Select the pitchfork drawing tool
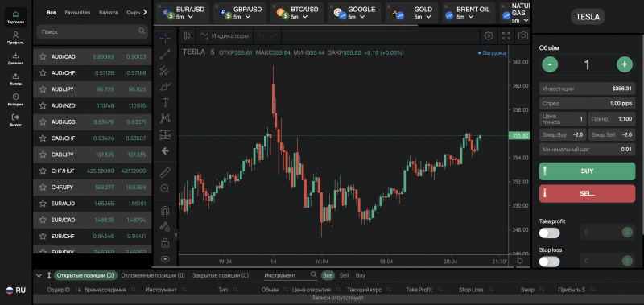Screen dimensions: 644x305 click(165, 70)
